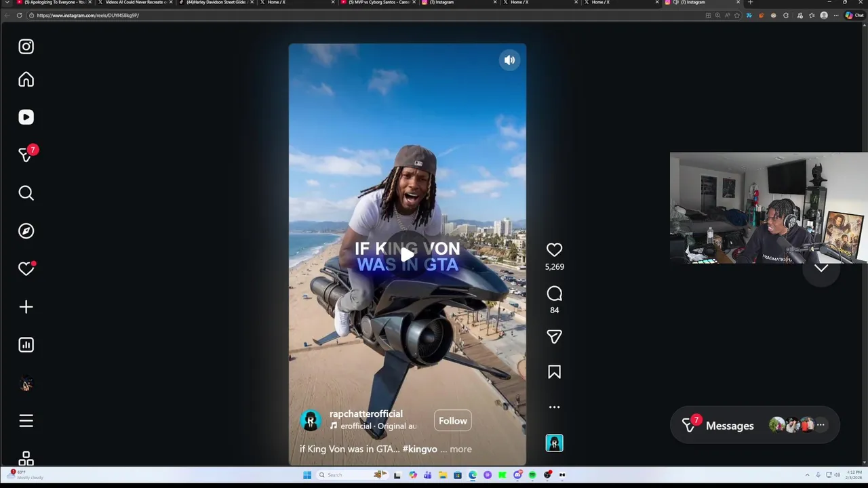Open Copilot Chat button in browser

(x=854, y=16)
